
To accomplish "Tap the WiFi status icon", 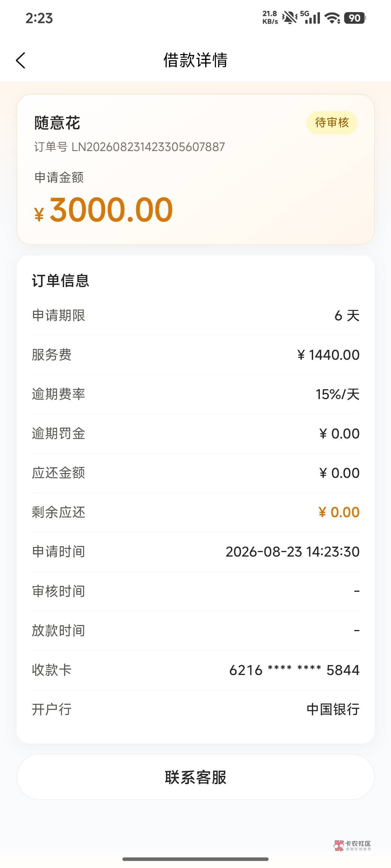I will [332, 18].
